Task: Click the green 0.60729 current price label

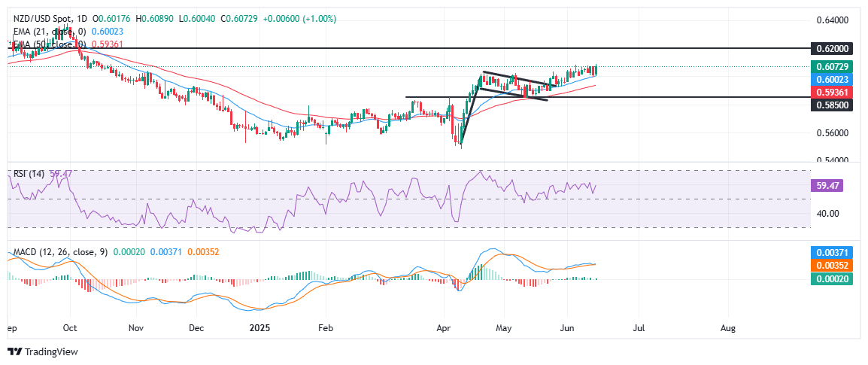Action: (x=835, y=66)
